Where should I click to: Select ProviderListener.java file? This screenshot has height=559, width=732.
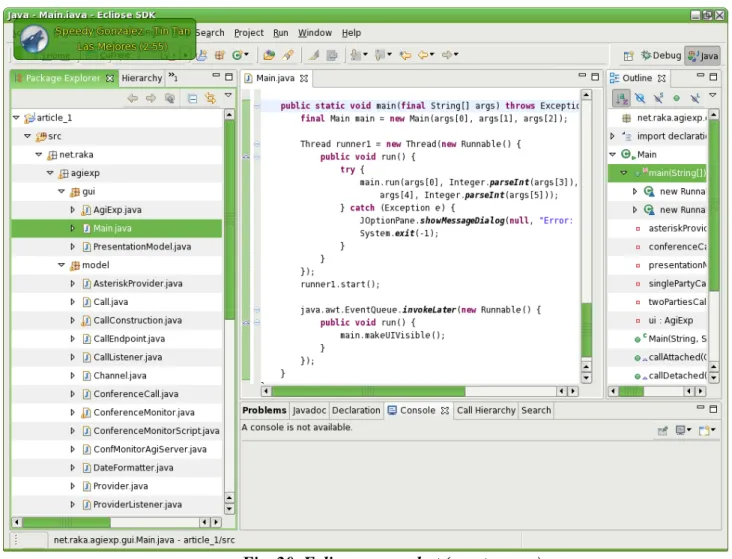click(138, 504)
